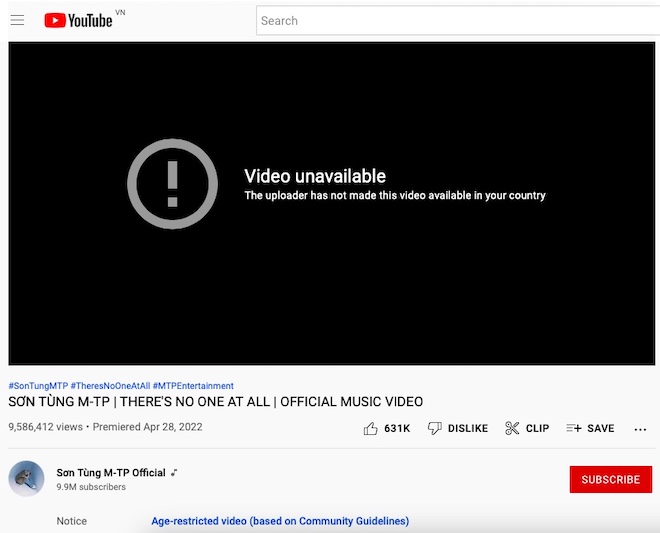The width and height of the screenshot is (660, 533).
Task: Open the hamburger guide menu
Action: tap(17, 20)
